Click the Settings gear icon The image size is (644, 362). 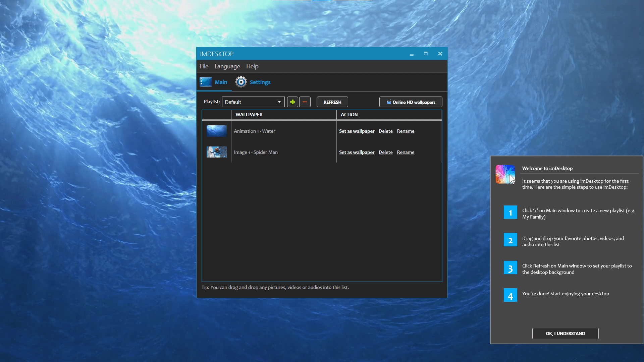pyautogui.click(x=241, y=82)
